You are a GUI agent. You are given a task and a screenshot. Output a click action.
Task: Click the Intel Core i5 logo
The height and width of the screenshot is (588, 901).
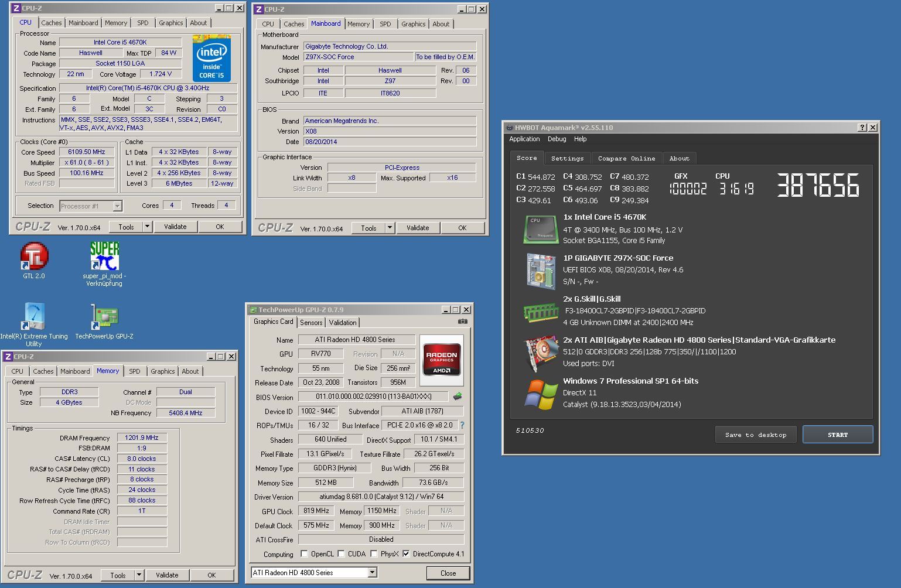tap(211, 59)
